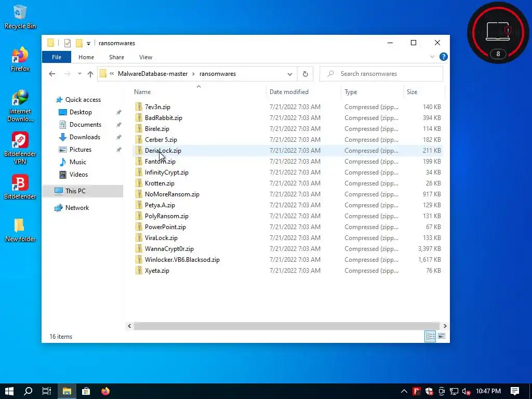This screenshot has width=532, height=399.
Task: Click MalwareDatabase-master in the address path
Action: click(x=153, y=74)
